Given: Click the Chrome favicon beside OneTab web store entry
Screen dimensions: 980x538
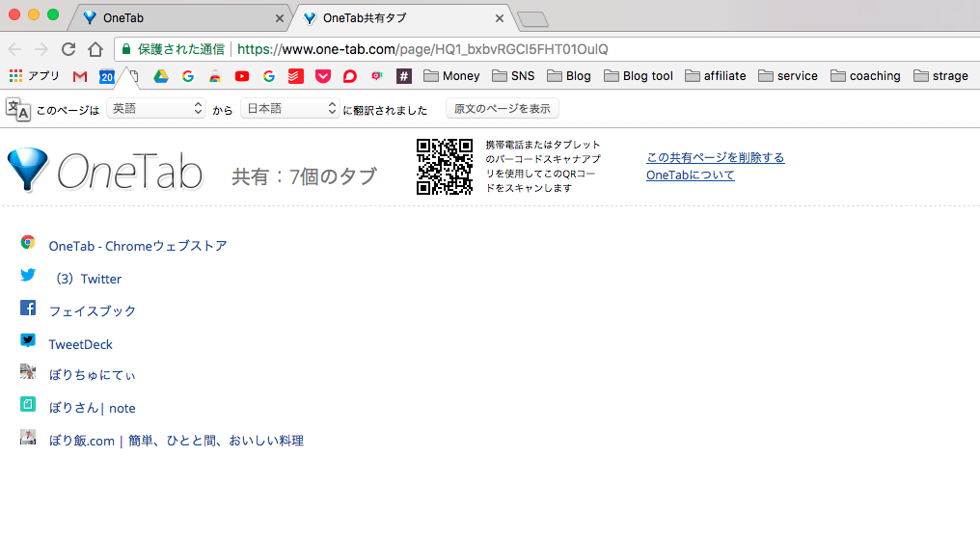Looking at the screenshot, I should (x=28, y=242).
